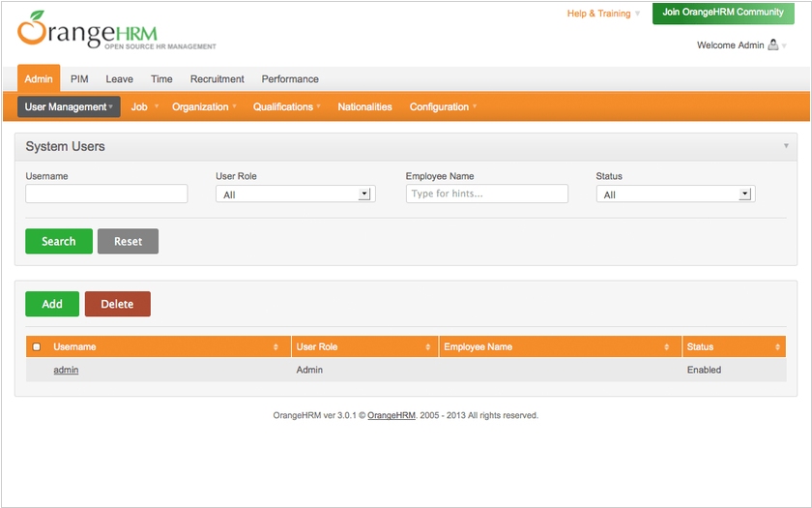Open the Recruitment tab
The height and width of the screenshot is (508, 812).
pos(217,79)
